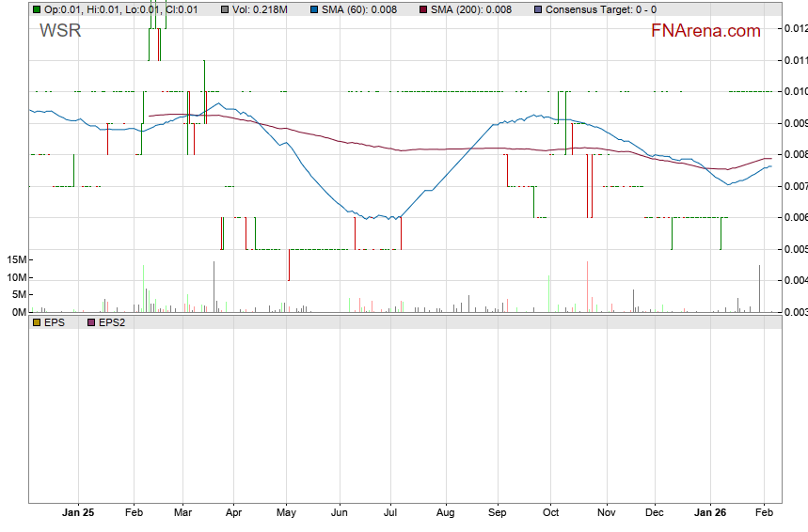
Task: Click the blue SMA (60) legend swatch
Action: click(x=315, y=9)
